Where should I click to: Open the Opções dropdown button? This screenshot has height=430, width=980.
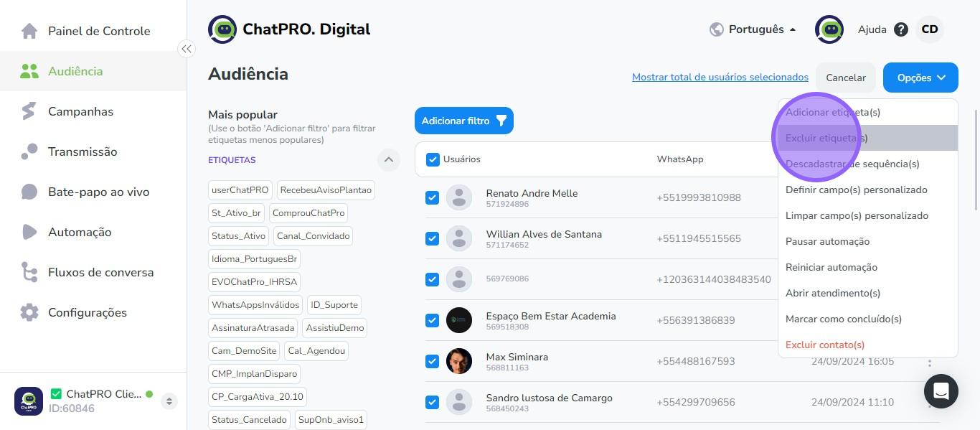click(x=920, y=78)
